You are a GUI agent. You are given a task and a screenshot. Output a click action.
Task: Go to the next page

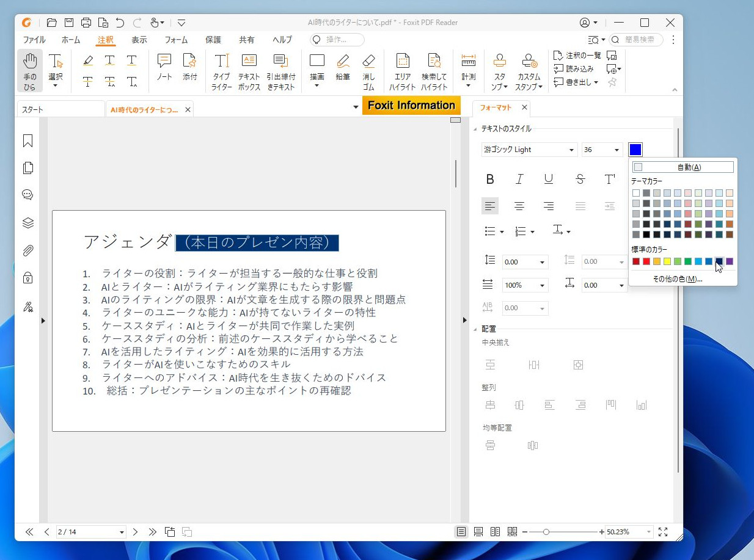click(136, 532)
